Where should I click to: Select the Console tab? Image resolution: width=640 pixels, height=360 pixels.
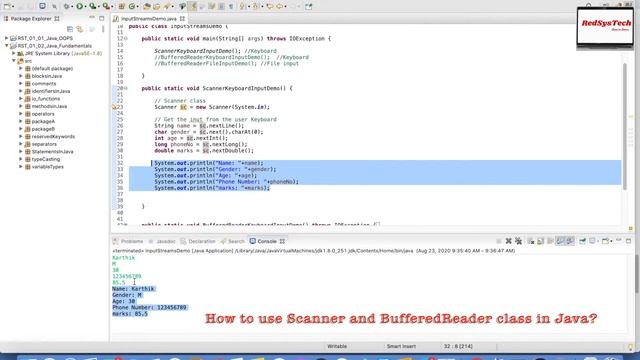pyautogui.click(x=267, y=241)
